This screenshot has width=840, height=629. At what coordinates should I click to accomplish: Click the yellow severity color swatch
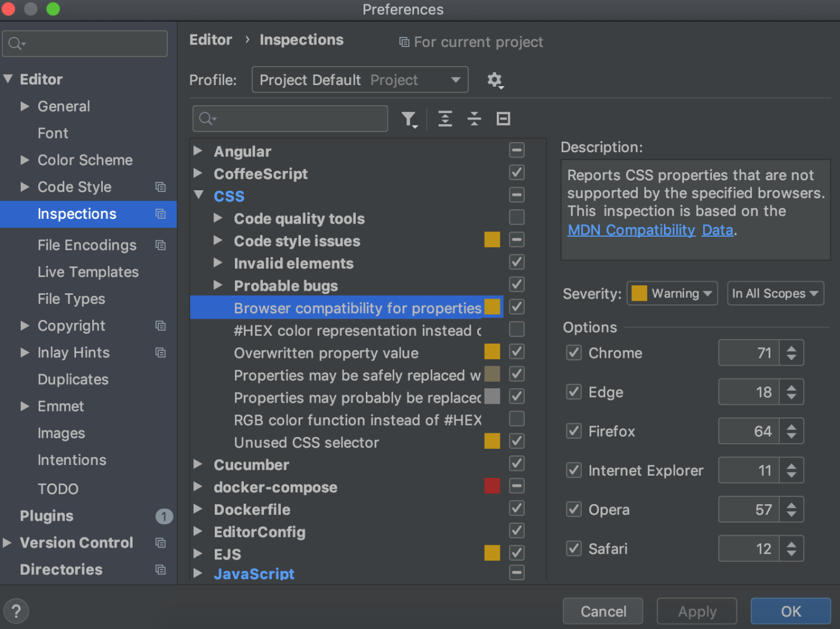pyautogui.click(x=638, y=293)
